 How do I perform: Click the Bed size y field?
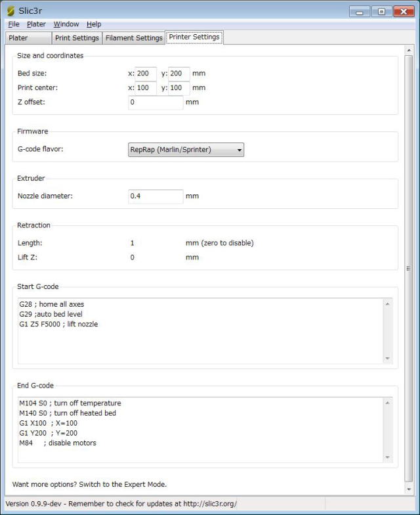pyautogui.click(x=178, y=74)
